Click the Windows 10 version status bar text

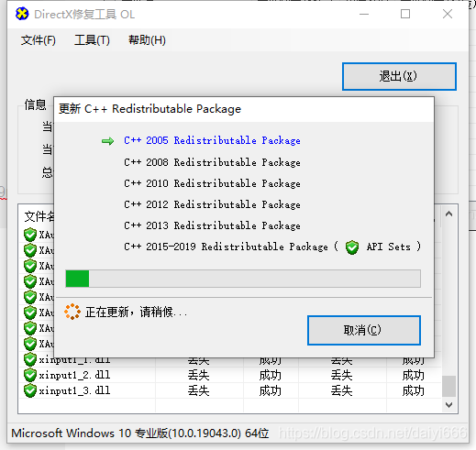[140, 434]
